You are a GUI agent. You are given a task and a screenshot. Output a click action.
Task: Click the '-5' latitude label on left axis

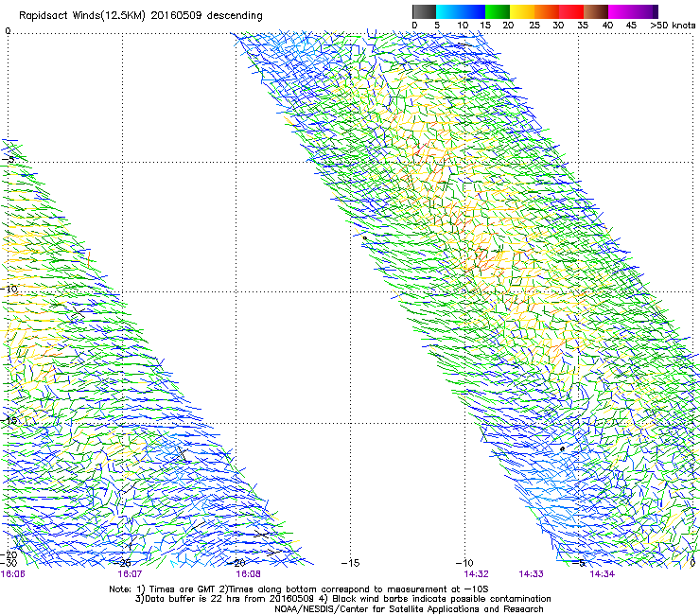[9, 159]
